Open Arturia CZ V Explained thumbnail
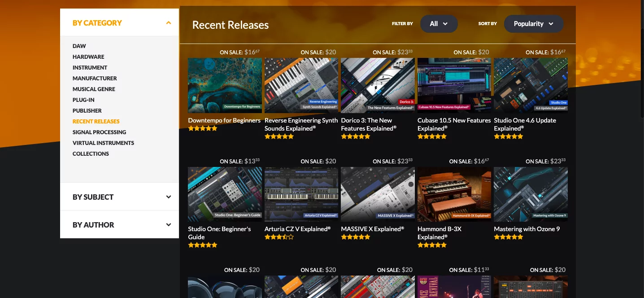This screenshot has width=644, height=298. (301, 194)
